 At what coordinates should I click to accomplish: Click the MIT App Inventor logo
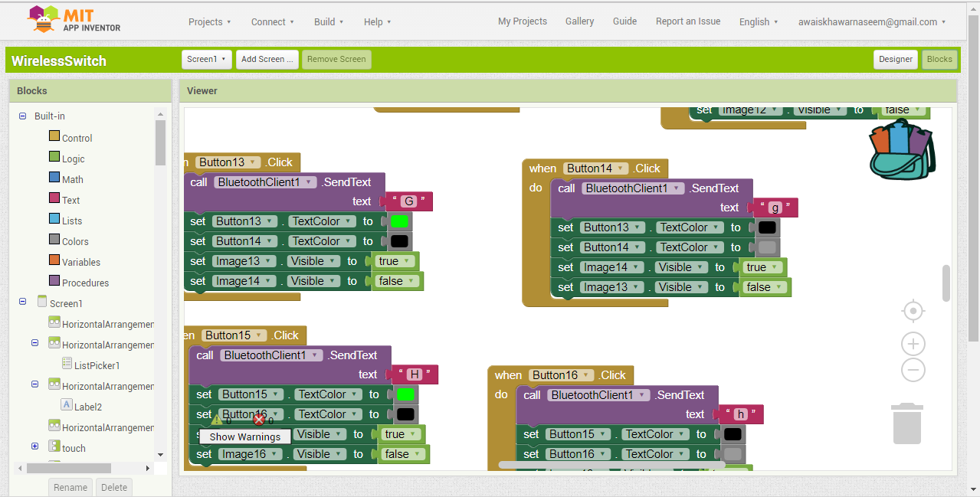(74, 19)
